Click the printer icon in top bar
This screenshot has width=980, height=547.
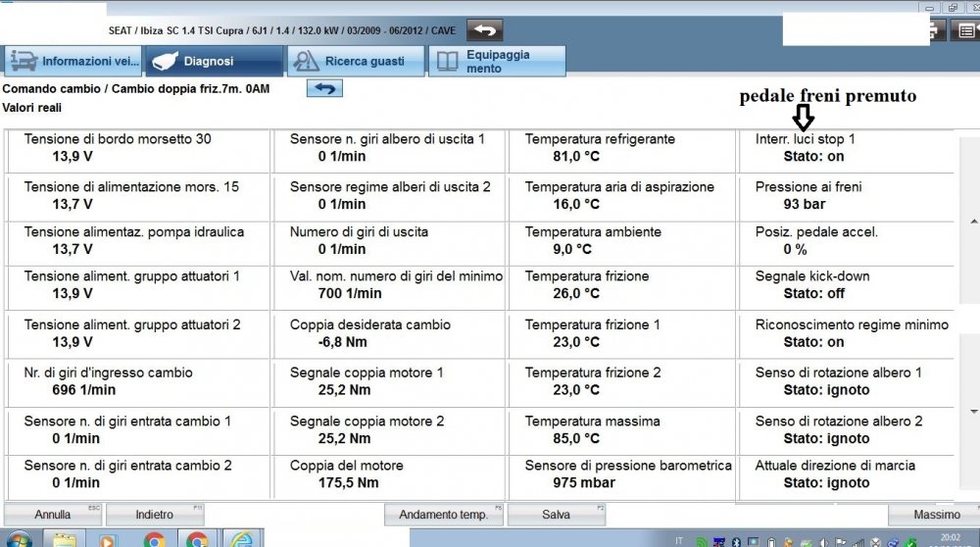click(x=939, y=30)
